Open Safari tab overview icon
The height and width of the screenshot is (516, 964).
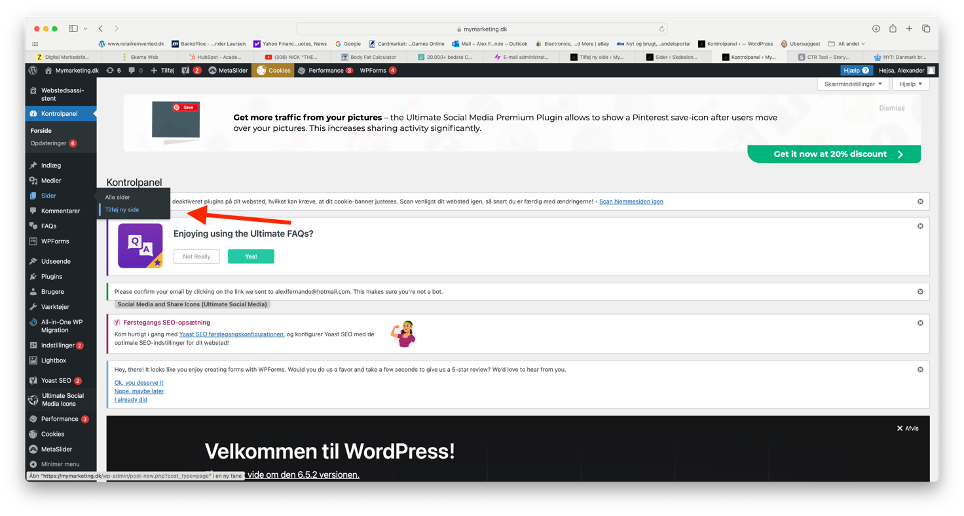(927, 29)
